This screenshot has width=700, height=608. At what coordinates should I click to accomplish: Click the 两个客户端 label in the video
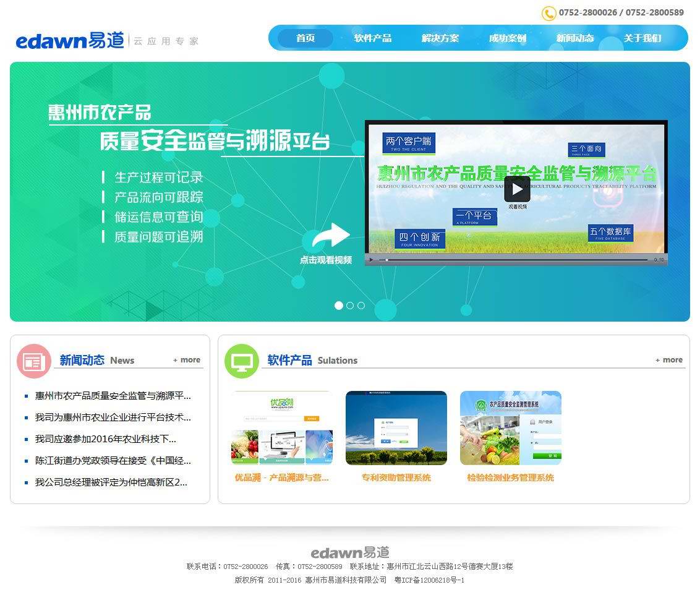tap(409, 143)
